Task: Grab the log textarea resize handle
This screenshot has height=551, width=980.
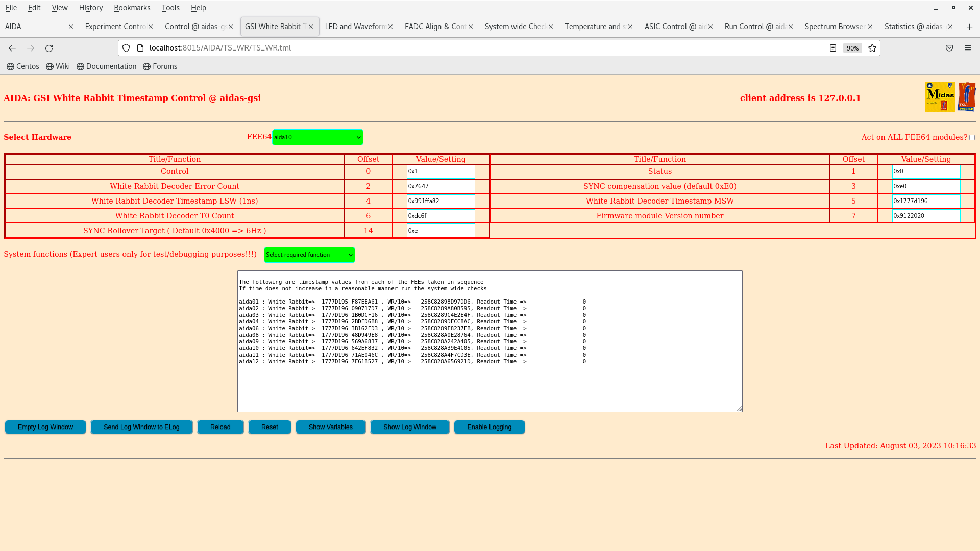Action: click(x=739, y=409)
